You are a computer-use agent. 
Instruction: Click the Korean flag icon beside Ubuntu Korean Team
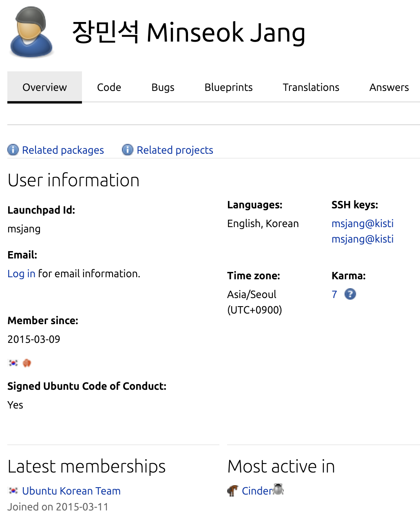[13, 491]
